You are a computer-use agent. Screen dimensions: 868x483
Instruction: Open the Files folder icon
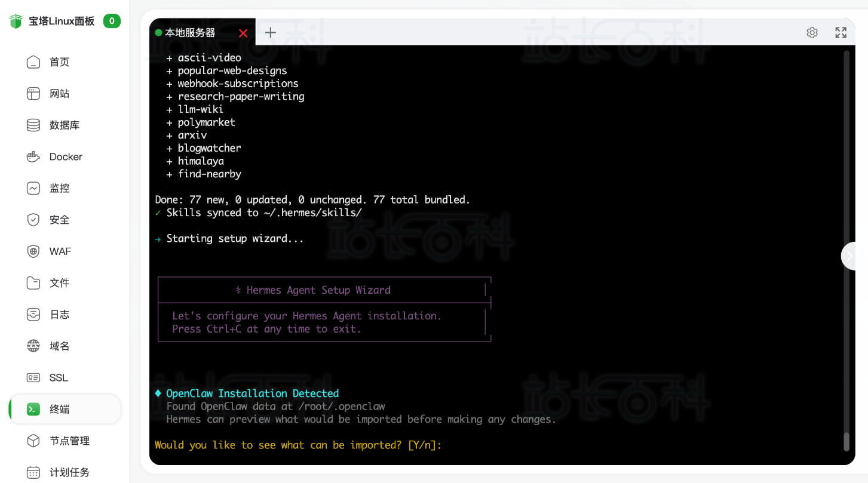pyautogui.click(x=33, y=283)
